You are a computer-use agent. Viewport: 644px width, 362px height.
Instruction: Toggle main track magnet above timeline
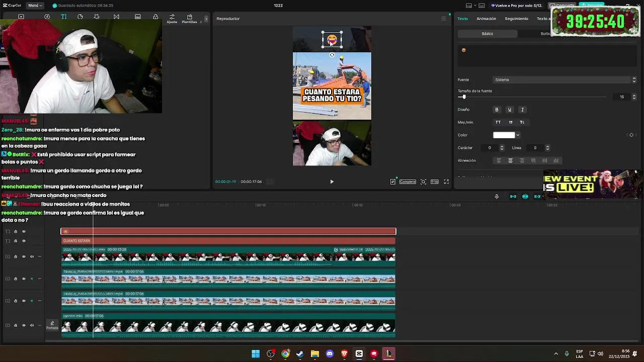[x=513, y=197]
